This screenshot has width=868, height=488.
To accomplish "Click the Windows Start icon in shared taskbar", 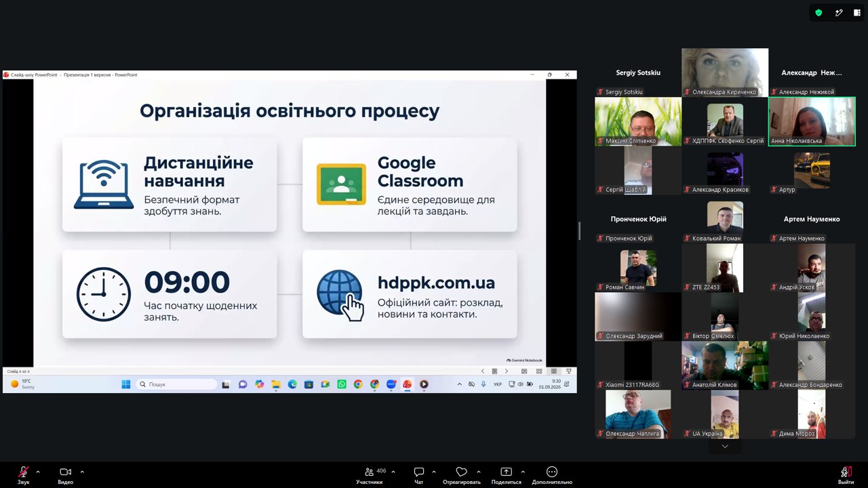I will (x=126, y=384).
